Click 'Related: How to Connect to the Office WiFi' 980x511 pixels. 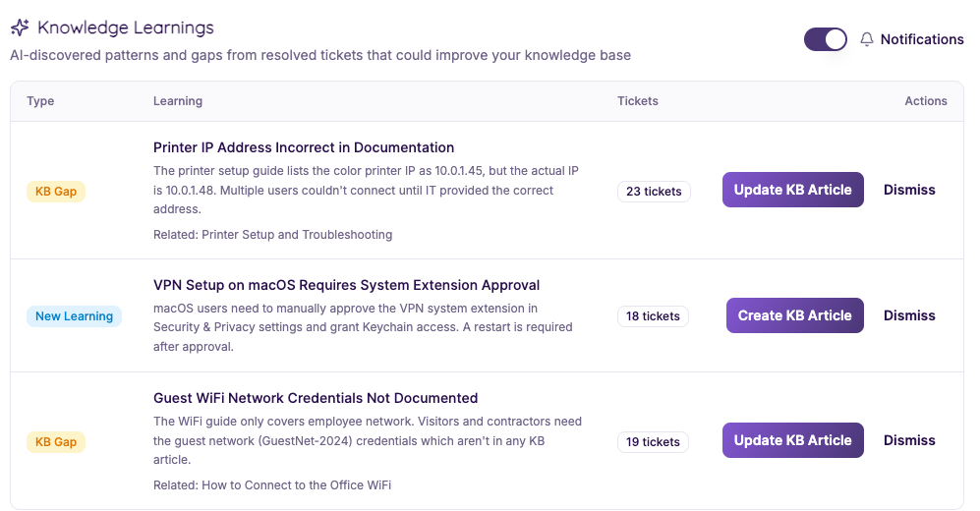[272, 485]
